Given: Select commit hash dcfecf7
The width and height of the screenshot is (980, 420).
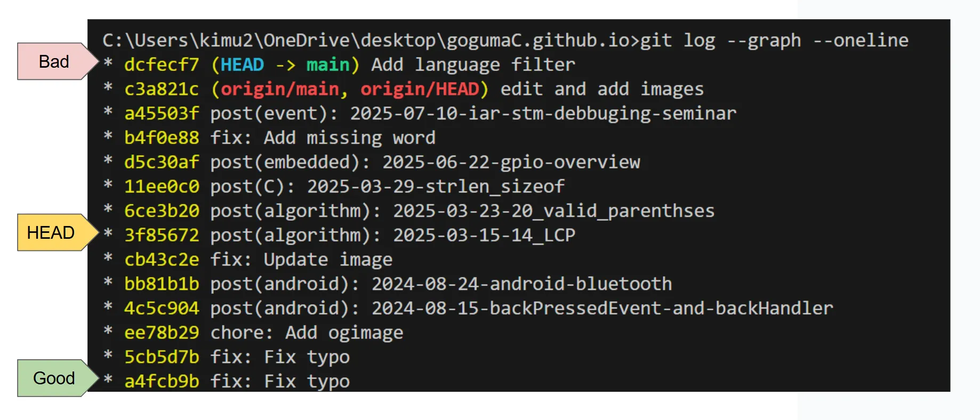Looking at the screenshot, I should [162, 64].
